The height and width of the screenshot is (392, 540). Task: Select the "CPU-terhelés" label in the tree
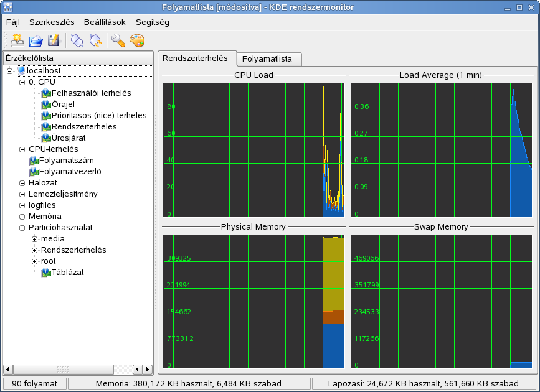point(54,149)
